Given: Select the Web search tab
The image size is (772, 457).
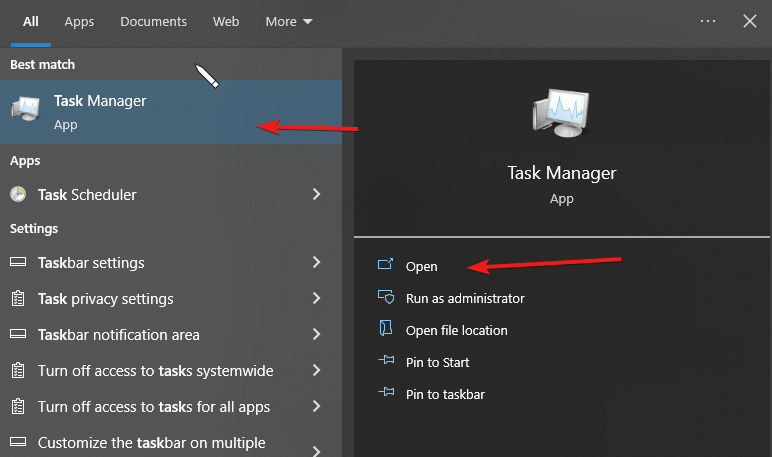Looking at the screenshot, I should pyautogui.click(x=226, y=21).
